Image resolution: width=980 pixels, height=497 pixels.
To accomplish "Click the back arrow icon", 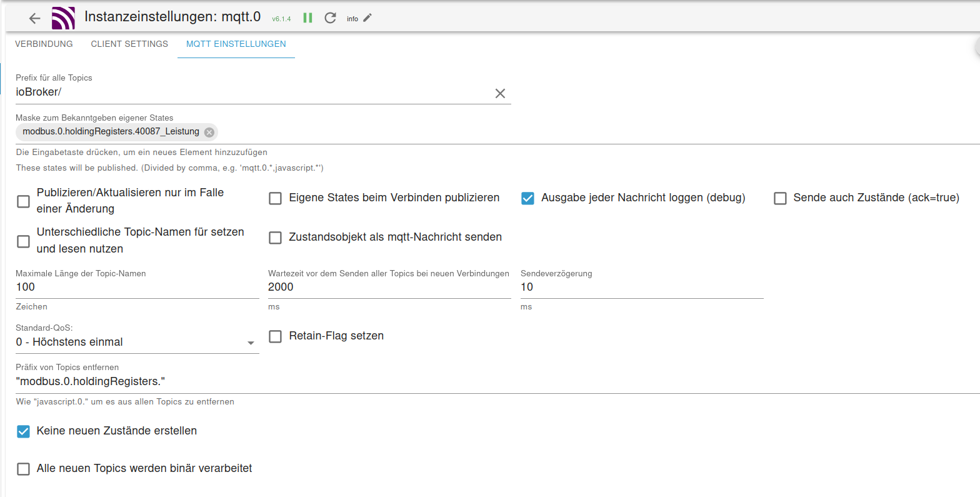I will (35, 18).
